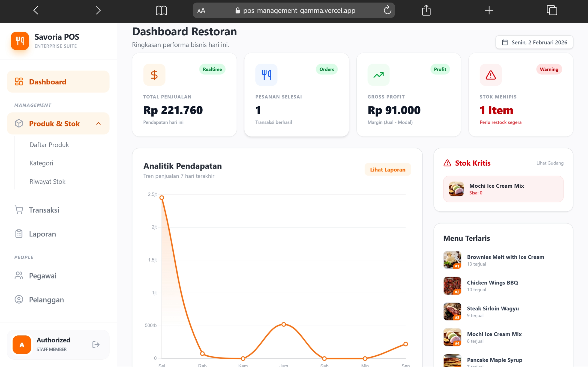Click the Produk & Stok box icon

(19, 123)
